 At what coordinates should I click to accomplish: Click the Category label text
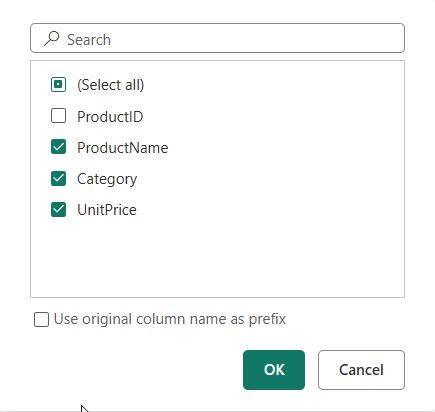[107, 179]
